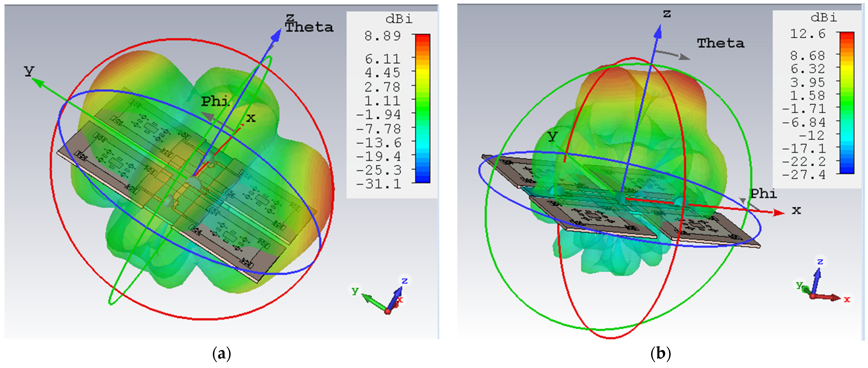Screen dimensions: 868x368
Task: Click the color scale bar in panel (b)
Action: click(847, 103)
